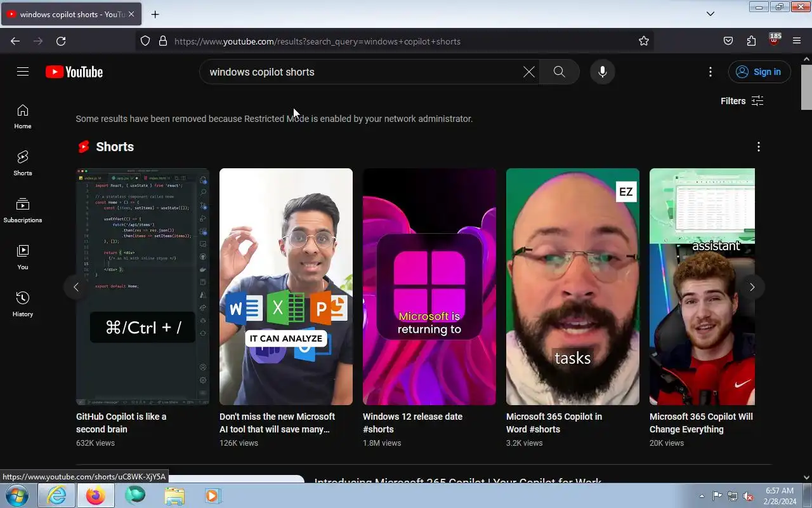Image resolution: width=812 pixels, height=508 pixels.
Task: Open tracking protection shield icon
Action: (145, 41)
